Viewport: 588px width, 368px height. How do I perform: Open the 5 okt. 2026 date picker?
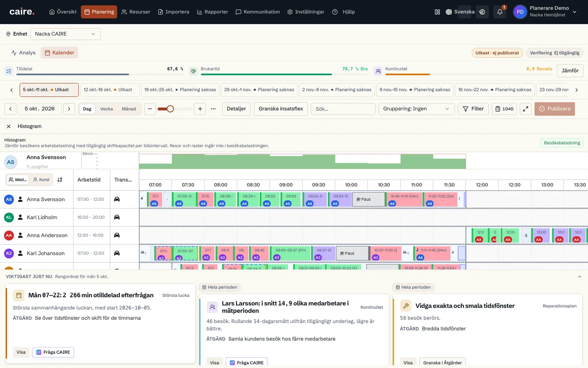click(40, 109)
